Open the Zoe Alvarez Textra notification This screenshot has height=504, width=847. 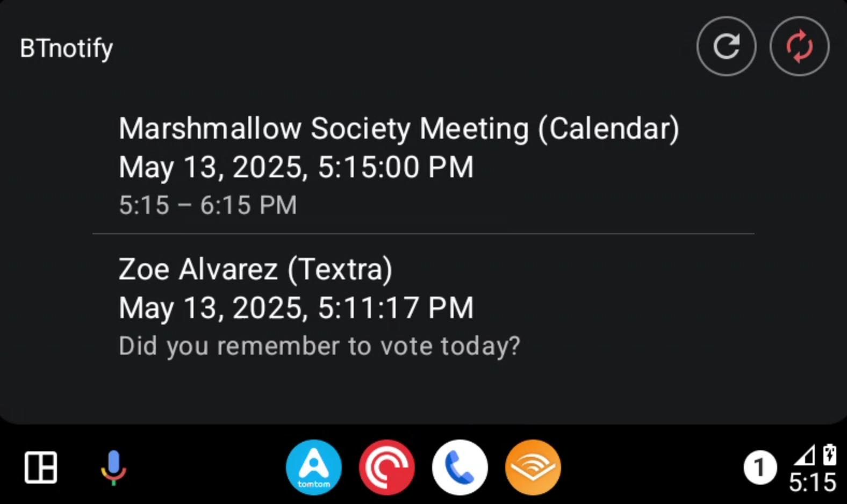click(x=255, y=269)
